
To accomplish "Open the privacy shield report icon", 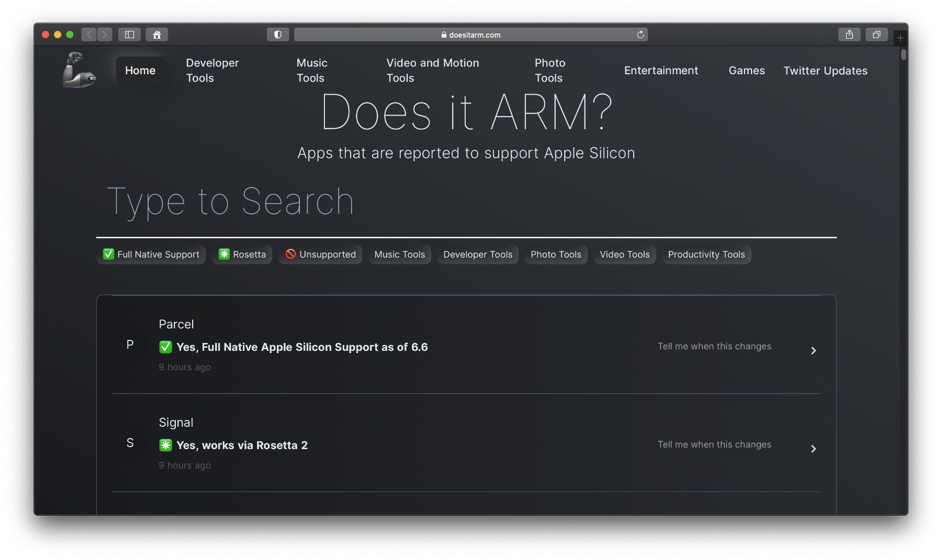I will [x=278, y=35].
